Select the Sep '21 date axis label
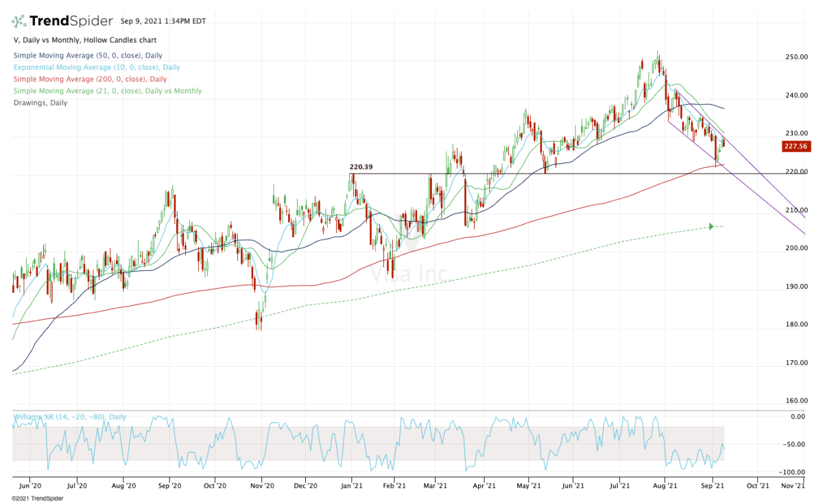Screen dimensions: 823x504 [713, 485]
